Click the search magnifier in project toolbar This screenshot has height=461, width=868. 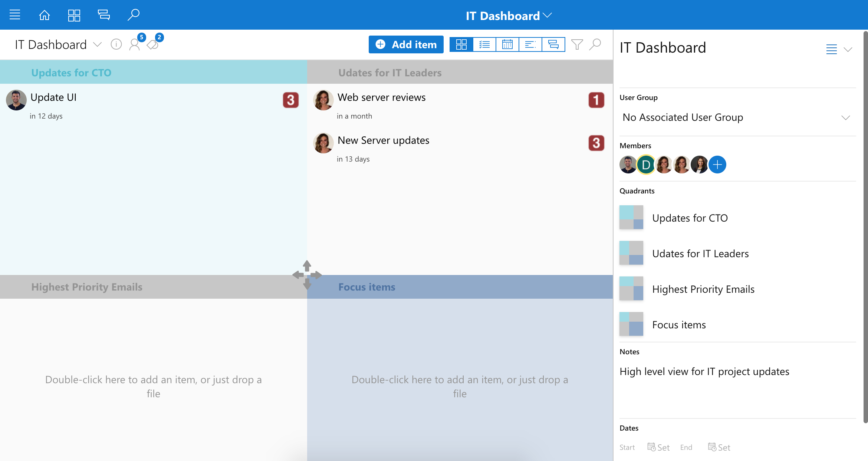pos(595,44)
